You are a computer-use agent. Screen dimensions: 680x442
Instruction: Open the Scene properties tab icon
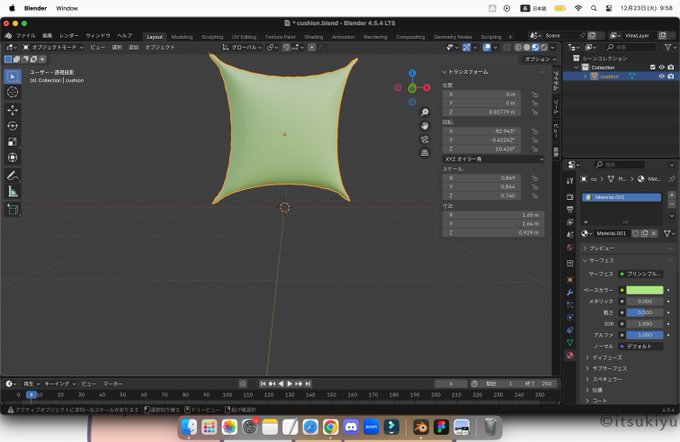coord(570,235)
